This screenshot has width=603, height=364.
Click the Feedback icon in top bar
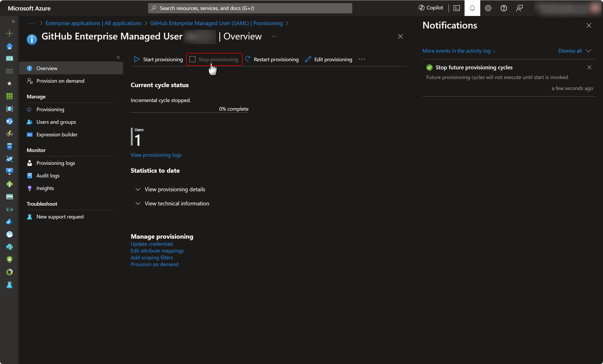click(x=519, y=8)
